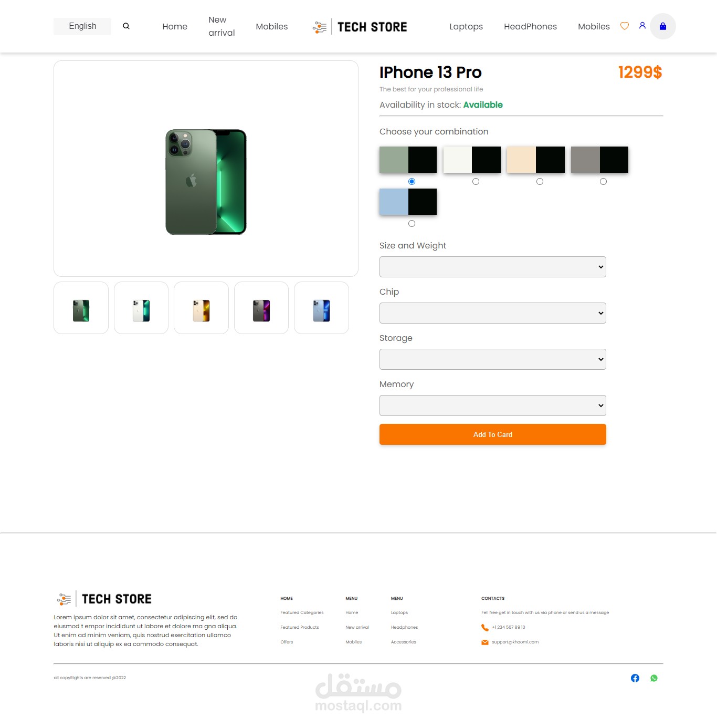Open the New arrival menu item
This screenshot has width=717, height=728.
[222, 26]
